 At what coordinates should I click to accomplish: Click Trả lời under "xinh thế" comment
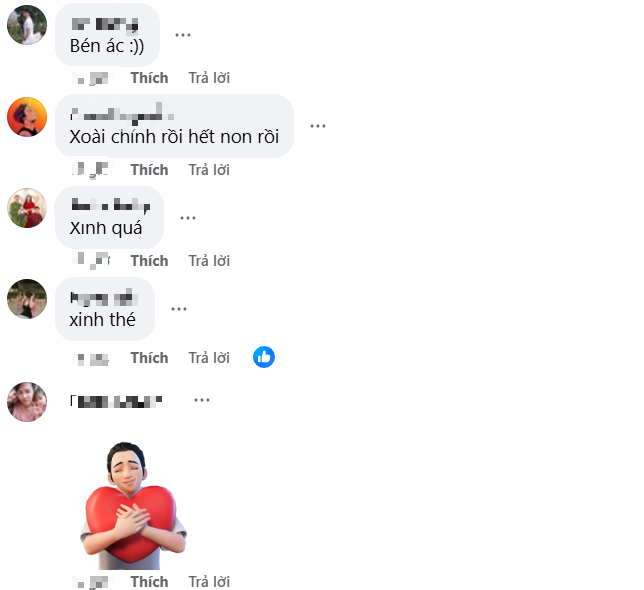click(x=209, y=358)
